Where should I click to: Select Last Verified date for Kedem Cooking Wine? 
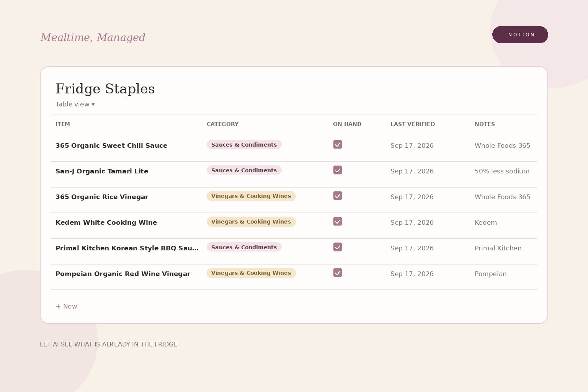412,222
